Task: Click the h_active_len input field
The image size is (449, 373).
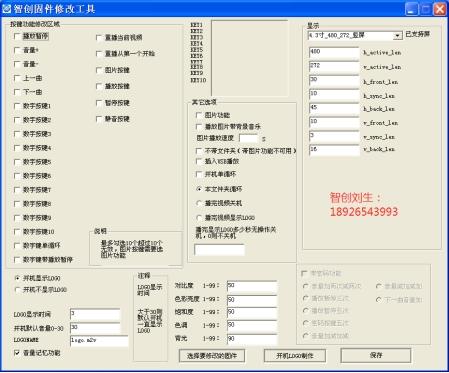Action: pyautogui.click(x=334, y=53)
